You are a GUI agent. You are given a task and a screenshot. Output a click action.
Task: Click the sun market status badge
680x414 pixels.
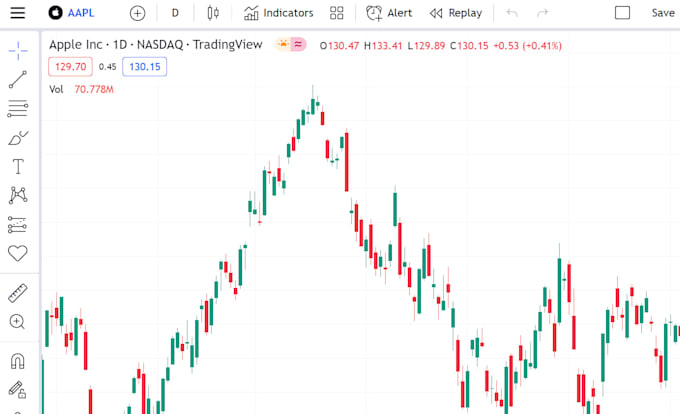point(283,44)
